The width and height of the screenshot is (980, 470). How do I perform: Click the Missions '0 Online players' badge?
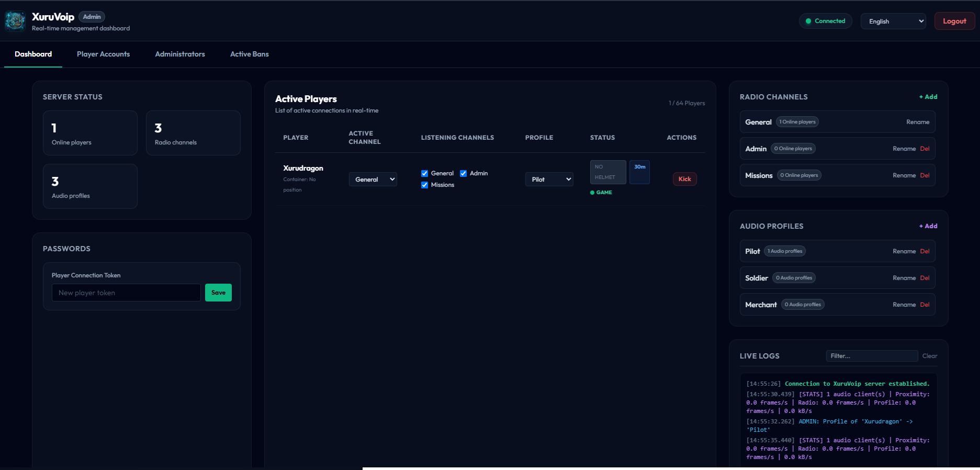coord(799,175)
